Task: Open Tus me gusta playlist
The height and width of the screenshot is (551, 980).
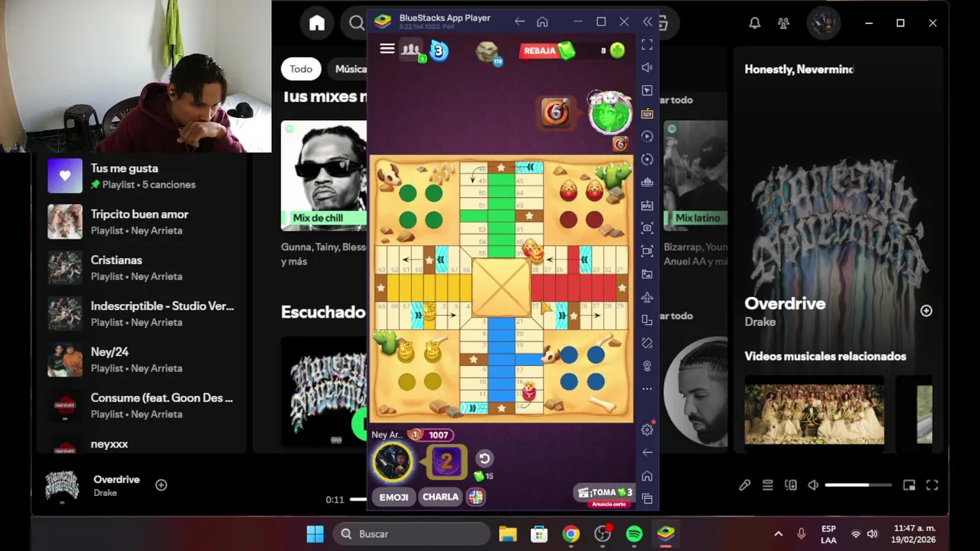Action: coord(142,176)
